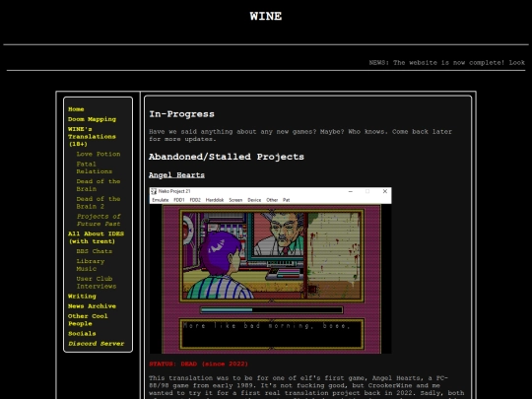Open Projects of Future Past link

[x=99, y=220]
